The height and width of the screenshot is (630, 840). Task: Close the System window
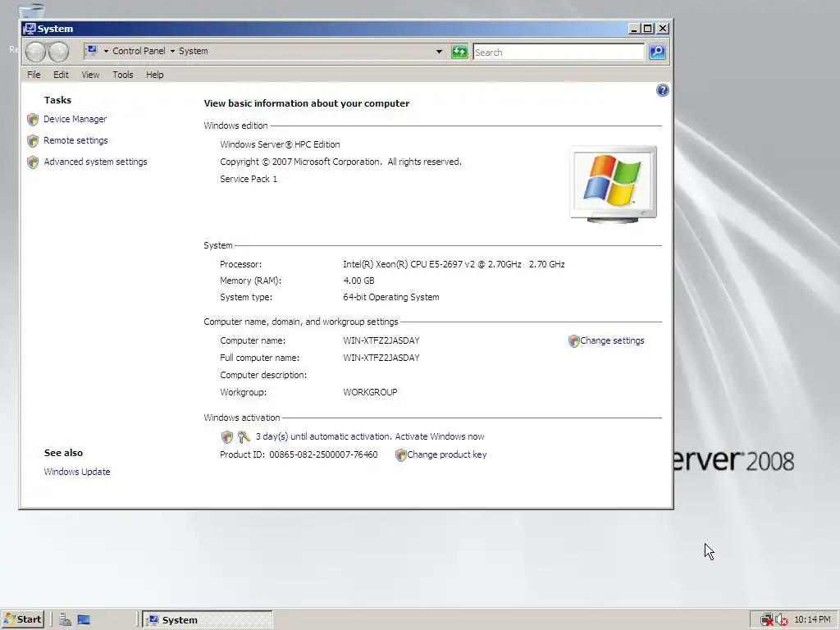click(663, 29)
